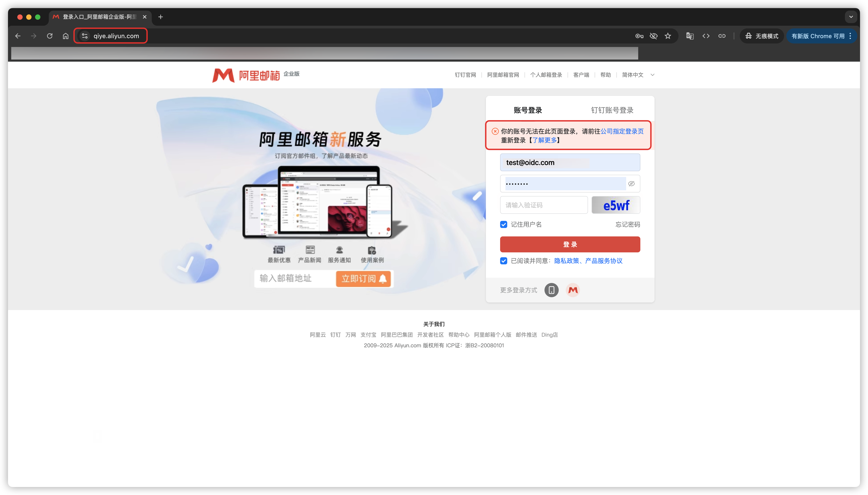Viewport: 868px width, 495px height.
Task: Click the browser reload button
Action: (50, 36)
